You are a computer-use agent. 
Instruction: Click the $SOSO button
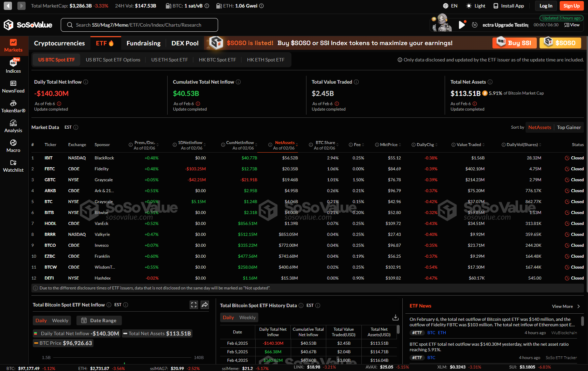tap(560, 43)
